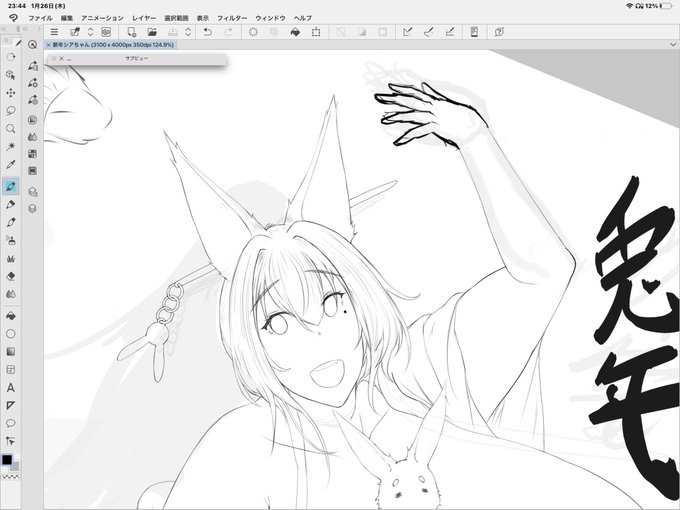The width and height of the screenshot is (680, 510).
Task: Select the 新年シアちゃん canvas tab
Action: pyautogui.click(x=111, y=45)
